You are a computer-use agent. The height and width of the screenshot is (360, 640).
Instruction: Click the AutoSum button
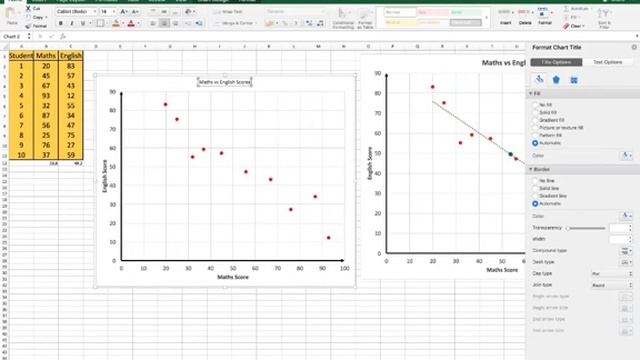(576, 9)
